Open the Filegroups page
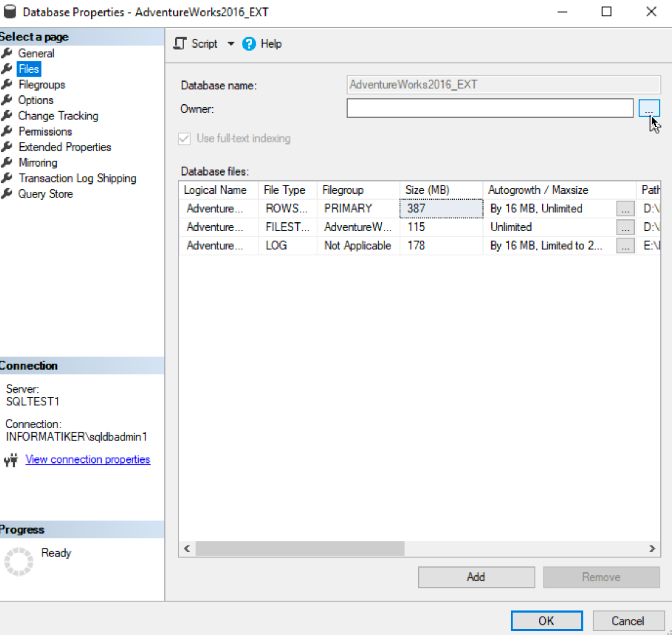The image size is (672, 635). coord(42,85)
